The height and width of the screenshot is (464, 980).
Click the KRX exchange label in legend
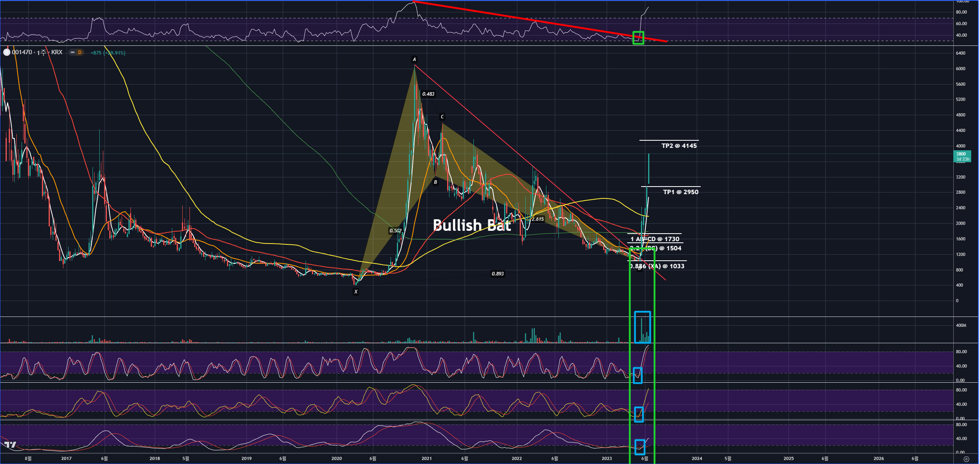[x=57, y=52]
